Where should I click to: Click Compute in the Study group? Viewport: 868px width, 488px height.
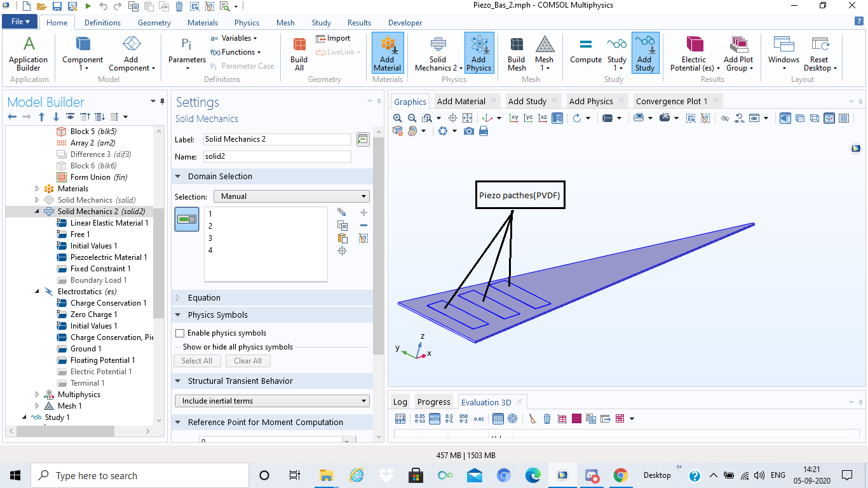[585, 51]
